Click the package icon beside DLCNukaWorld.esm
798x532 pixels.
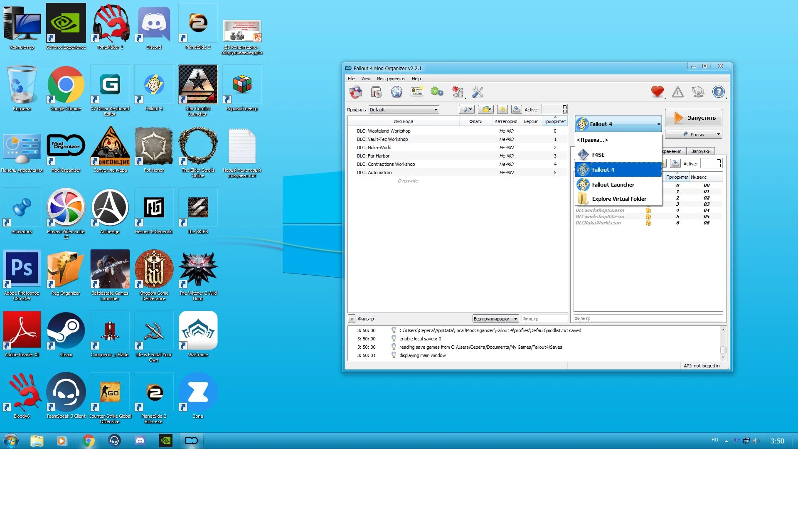pyautogui.click(x=648, y=223)
